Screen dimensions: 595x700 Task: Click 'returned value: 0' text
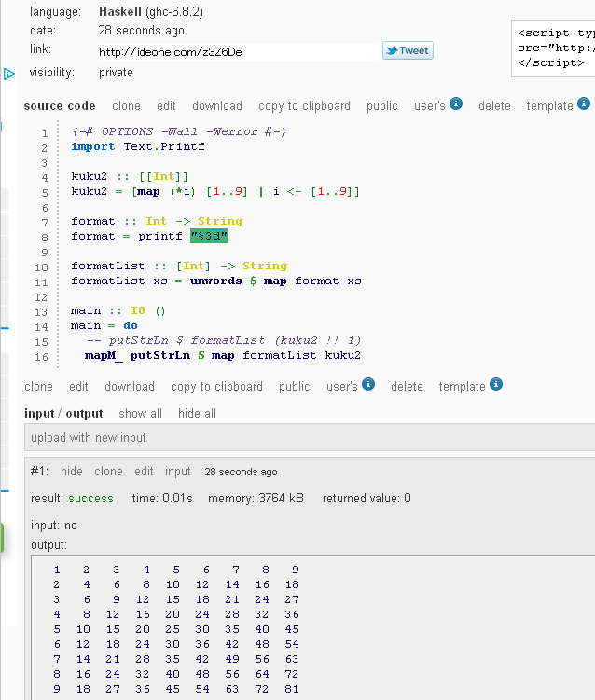[367, 499]
